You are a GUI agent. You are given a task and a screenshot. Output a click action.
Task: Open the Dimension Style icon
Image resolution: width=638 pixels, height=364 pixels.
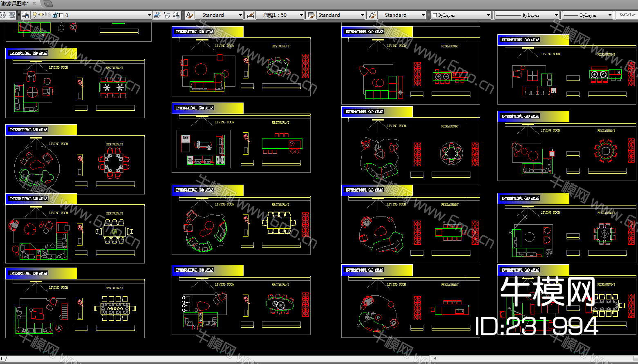[250, 15]
